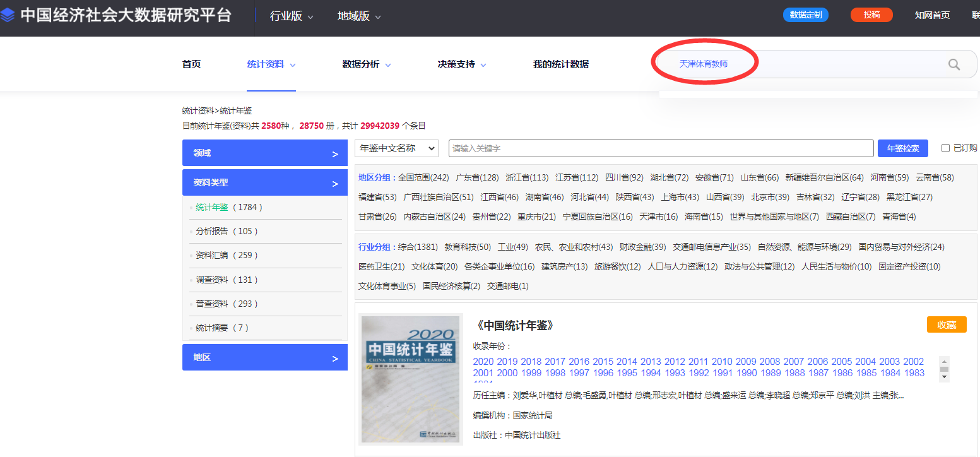Image resolution: width=980 pixels, height=457 pixels.
Task: Filter industry 财政金融(39)
Action: tap(642, 247)
